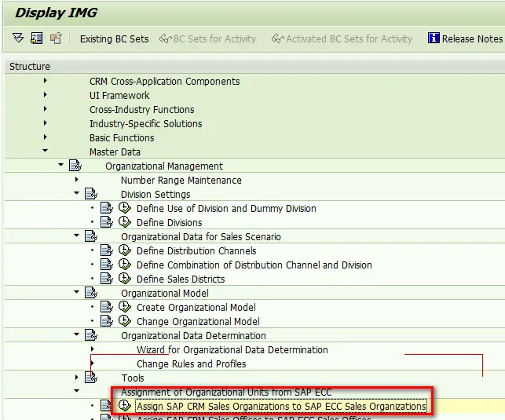This screenshot has height=420, width=505.
Task: Open documentation icon for Define Divisions
Action: [x=107, y=222]
